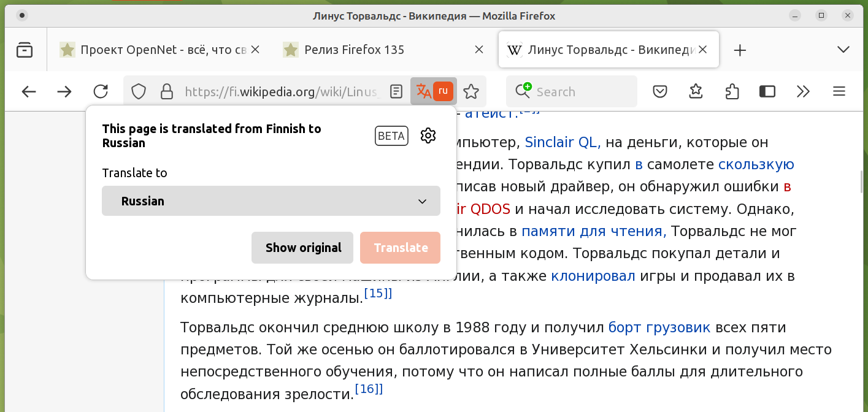
Task: Open a new tab with plus button
Action: [x=740, y=50]
